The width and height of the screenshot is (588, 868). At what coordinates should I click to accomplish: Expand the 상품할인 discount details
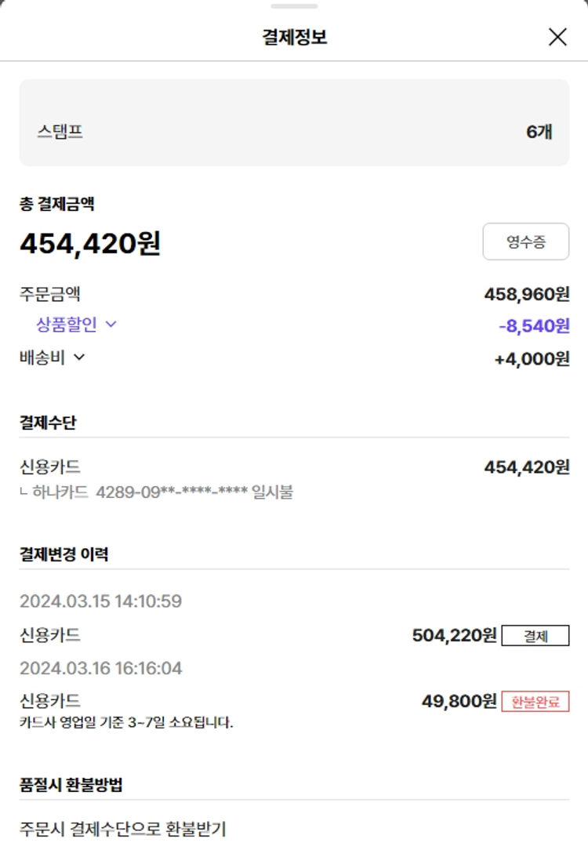pyautogui.click(x=75, y=325)
